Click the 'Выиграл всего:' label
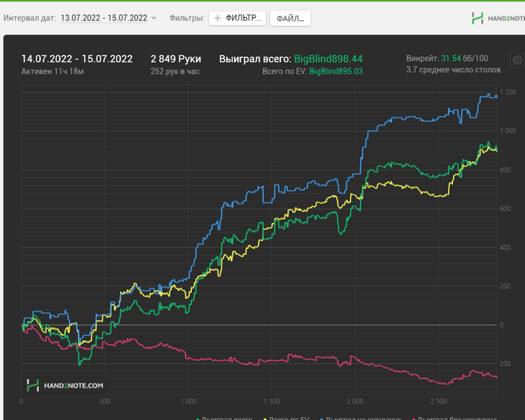The width and height of the screenshot is (525, 420). tap(255, 59)
